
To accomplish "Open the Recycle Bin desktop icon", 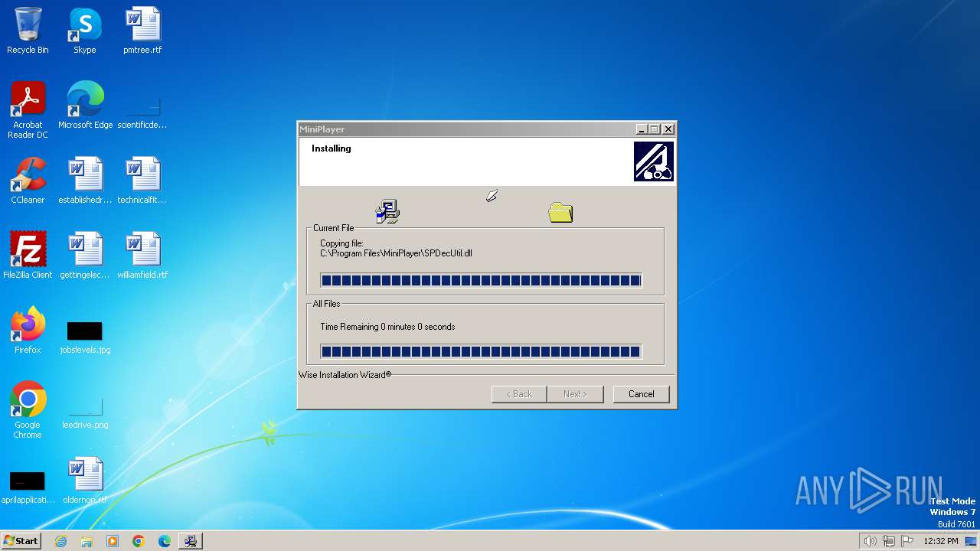I will click(28, 31).
